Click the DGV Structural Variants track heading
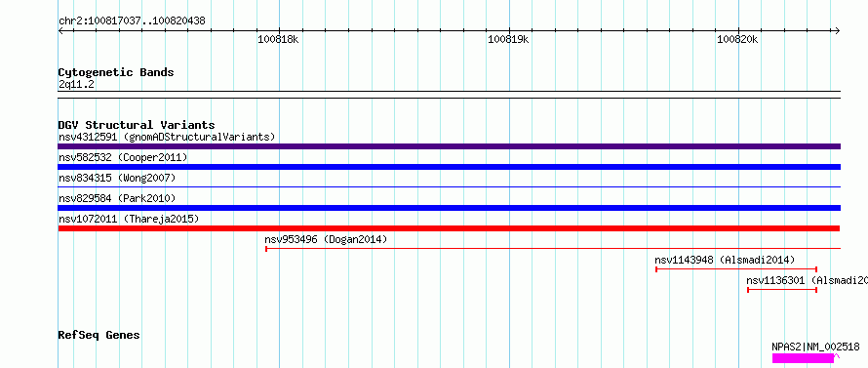Screen dimensions: 868x368 click(137, 125)
